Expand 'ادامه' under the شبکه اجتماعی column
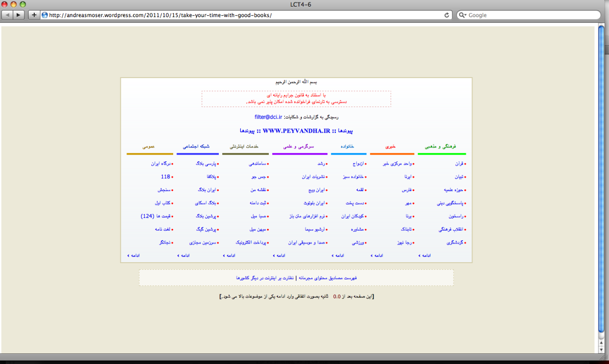 (x=184, y=256)
